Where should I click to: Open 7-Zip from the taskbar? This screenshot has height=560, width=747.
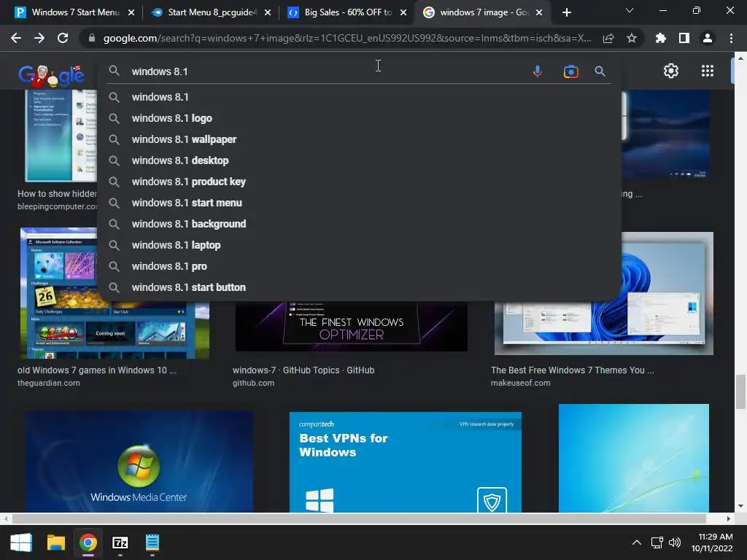[120, 542]
